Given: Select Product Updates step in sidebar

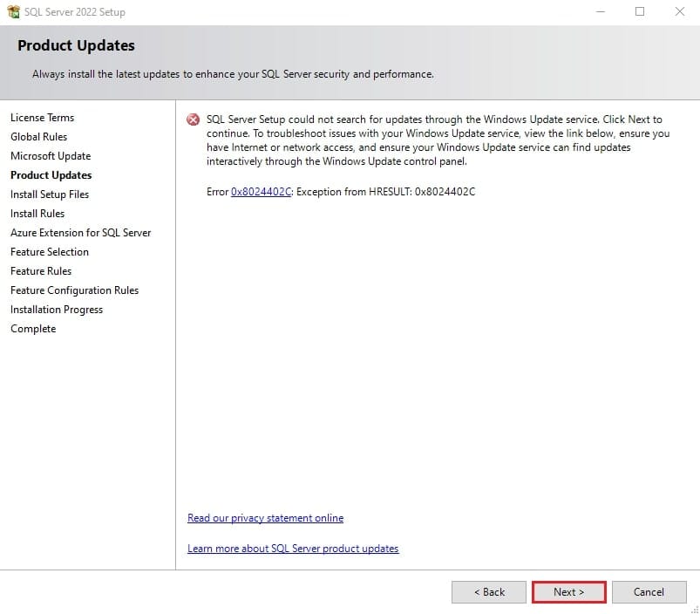Looking at the screenshot, I should tap(51, 175).
